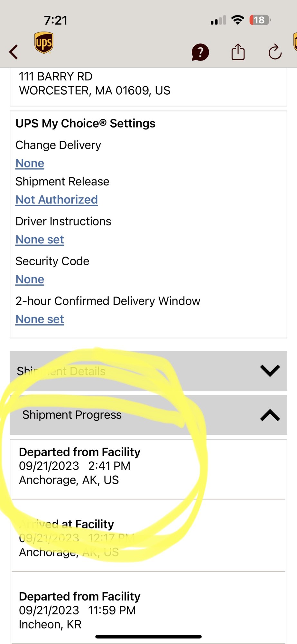Viewport: 297px width, 644px height.
Task: Tap the UPS shield logo
Action: pyautogui.click(x=44, y=43)
